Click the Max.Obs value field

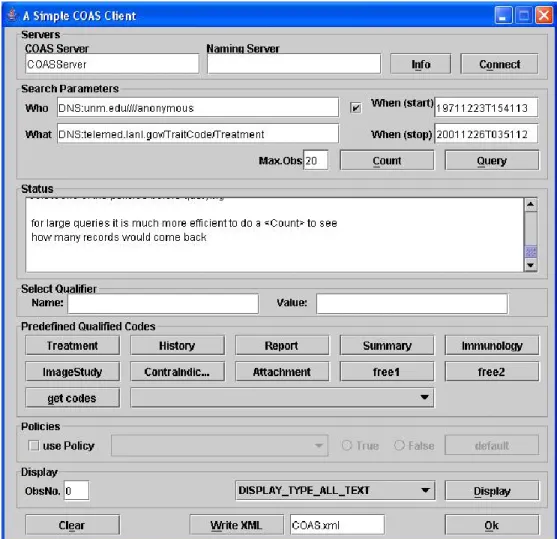(315, 161)
